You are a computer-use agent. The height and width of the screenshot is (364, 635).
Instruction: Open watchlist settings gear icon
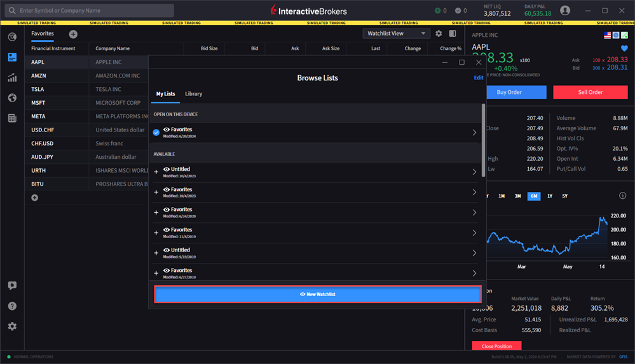pos(439,34)
